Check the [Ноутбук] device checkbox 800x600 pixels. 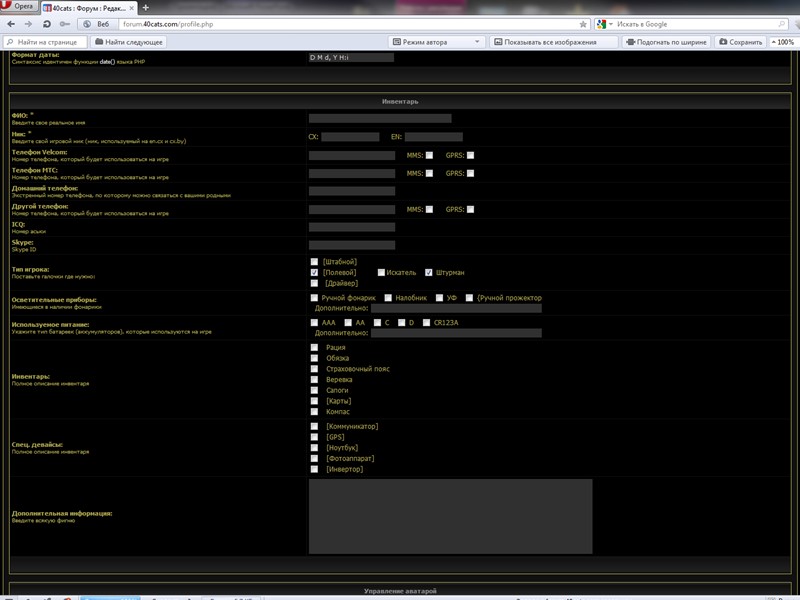pyautogui.click(x=314, y=448)
